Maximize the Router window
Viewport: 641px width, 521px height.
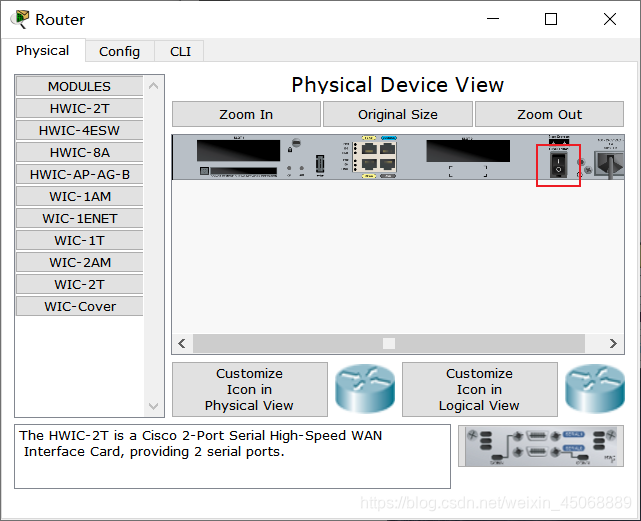tap(551, 19)
